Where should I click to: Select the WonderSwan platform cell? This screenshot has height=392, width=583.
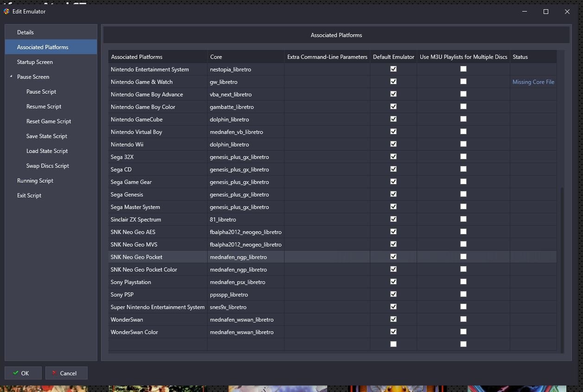coord(158,320)
